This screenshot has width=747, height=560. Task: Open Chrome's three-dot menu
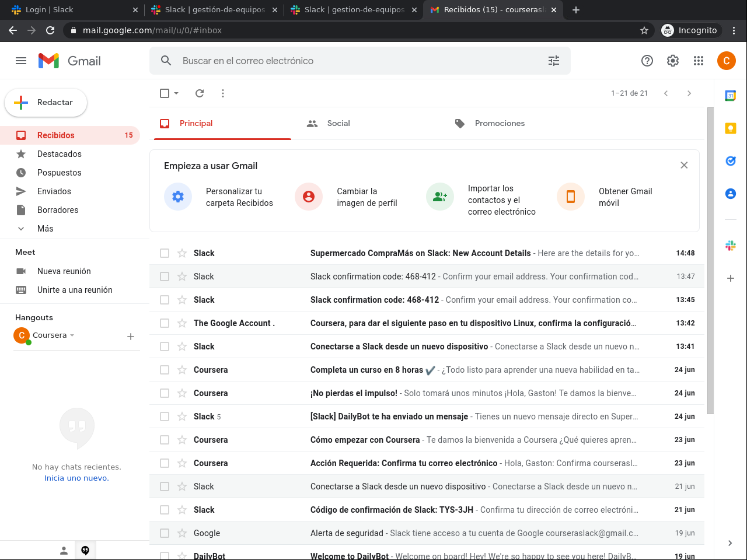pyautogui.click(x=734, y=30)
